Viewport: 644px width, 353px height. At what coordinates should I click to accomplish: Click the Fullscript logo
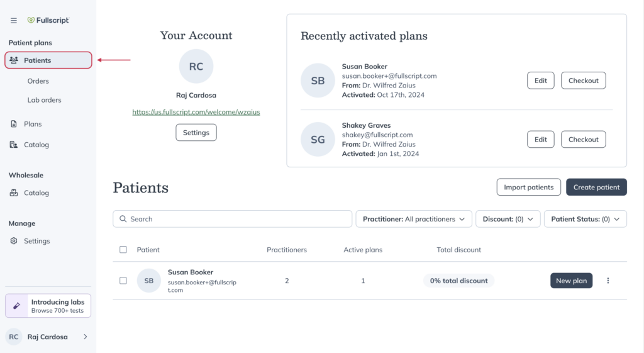click(48, 20)
